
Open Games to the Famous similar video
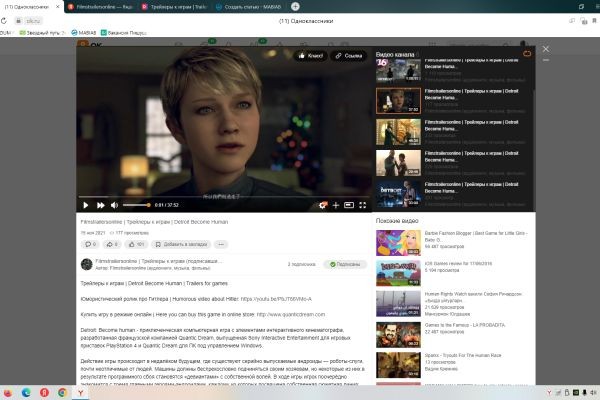398,335
